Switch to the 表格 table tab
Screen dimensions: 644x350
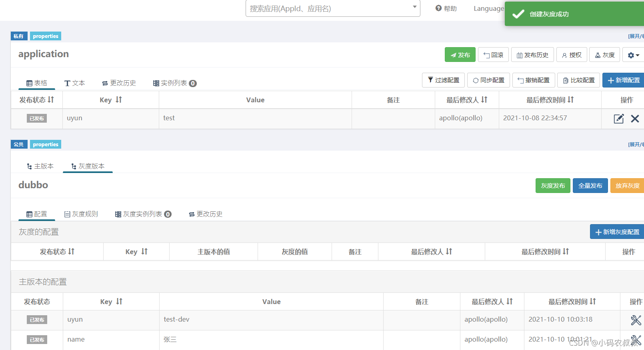37,83
